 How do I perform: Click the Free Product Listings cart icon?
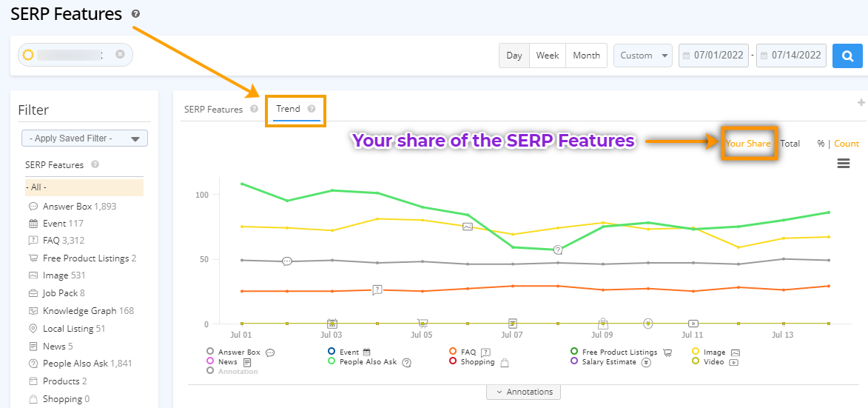(33, 258)
